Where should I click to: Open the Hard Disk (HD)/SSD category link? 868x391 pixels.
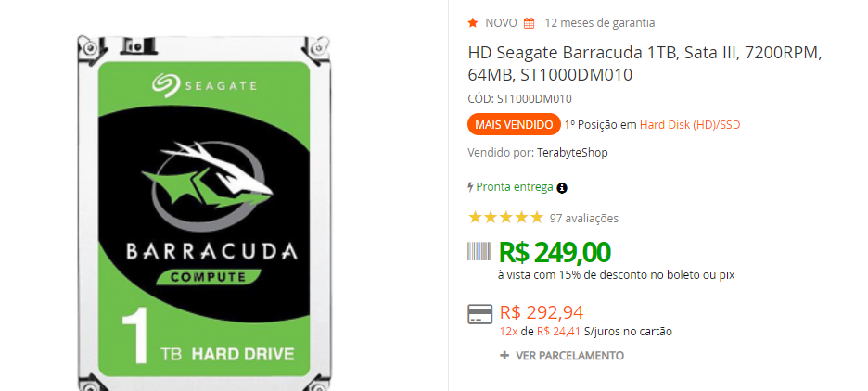point(690,125)
